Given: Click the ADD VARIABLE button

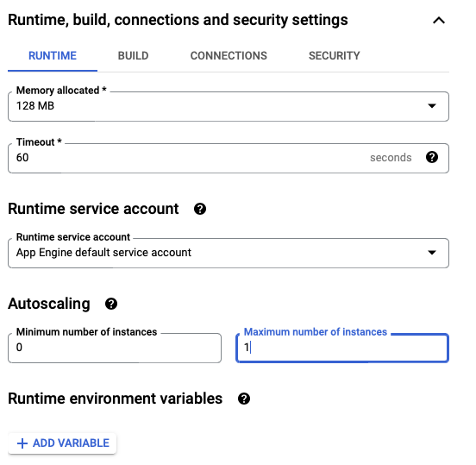Looking at the screenshot, I should pos(62,443).
